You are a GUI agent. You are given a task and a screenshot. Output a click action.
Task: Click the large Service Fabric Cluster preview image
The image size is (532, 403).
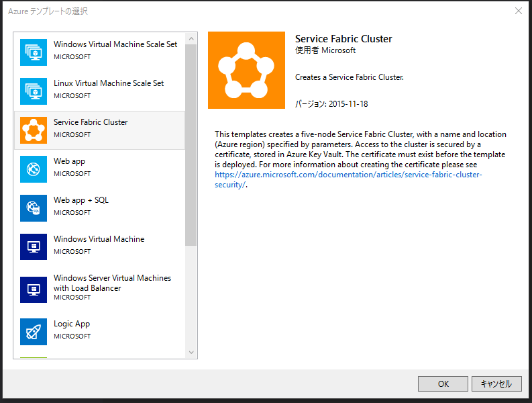[247, 70]
